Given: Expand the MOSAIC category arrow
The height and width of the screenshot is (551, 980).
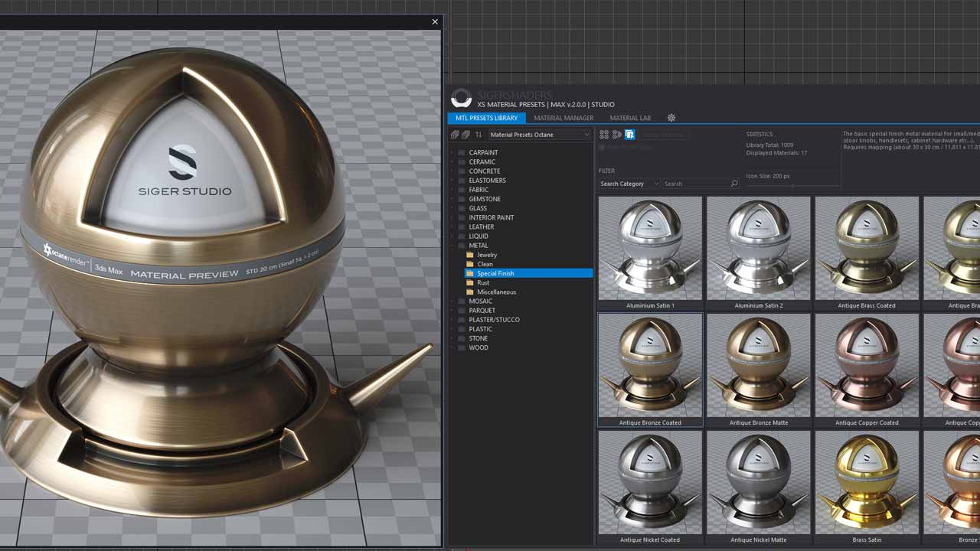Looking at the screenshot, I should pyautogui.click(x=452, y=301).
